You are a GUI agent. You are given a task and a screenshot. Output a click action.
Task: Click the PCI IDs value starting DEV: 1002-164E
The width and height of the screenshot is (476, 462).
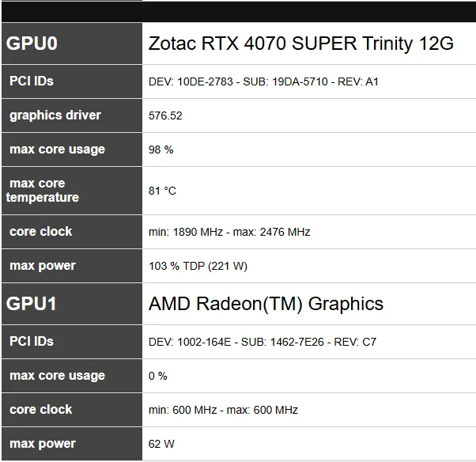click(263, 342)
